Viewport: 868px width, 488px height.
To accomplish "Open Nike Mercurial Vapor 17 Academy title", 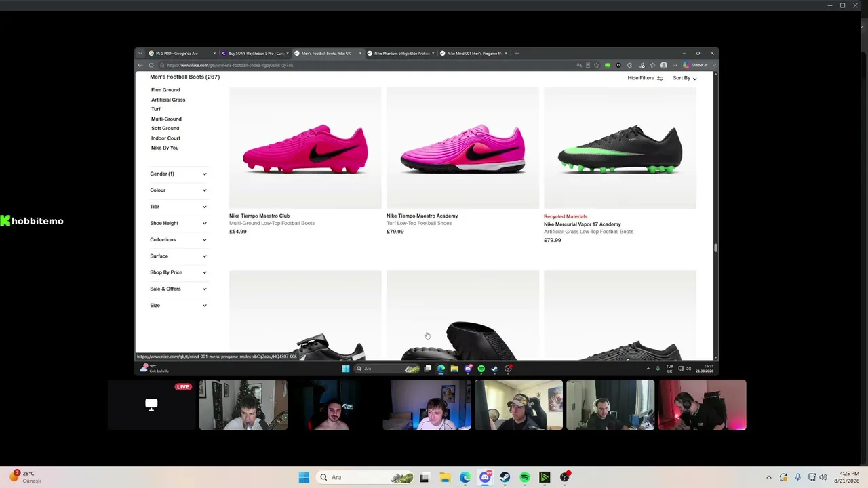I will [x=582, y=224].
